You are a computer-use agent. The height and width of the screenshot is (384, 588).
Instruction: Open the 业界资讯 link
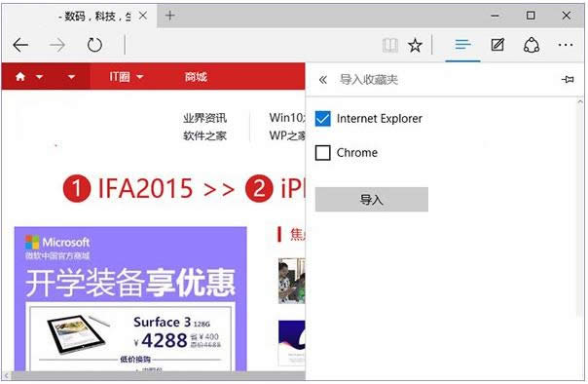point(204,118)
